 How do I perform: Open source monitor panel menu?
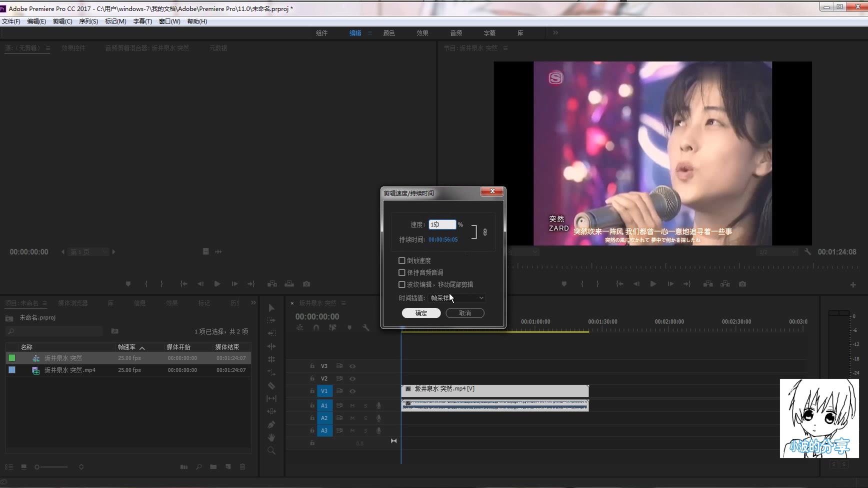click(x=48, y=48)
